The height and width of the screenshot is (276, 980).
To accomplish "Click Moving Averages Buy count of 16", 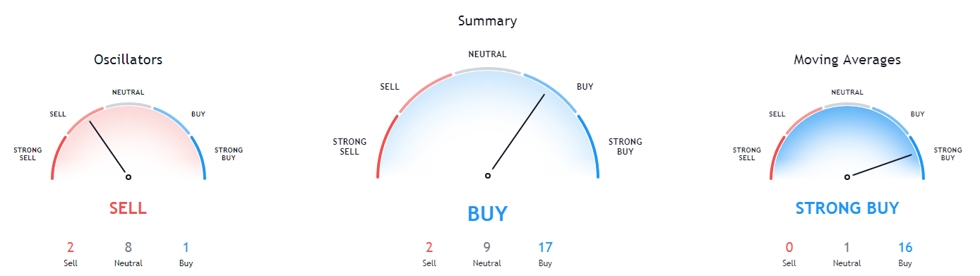I will [x=905, y=248].
